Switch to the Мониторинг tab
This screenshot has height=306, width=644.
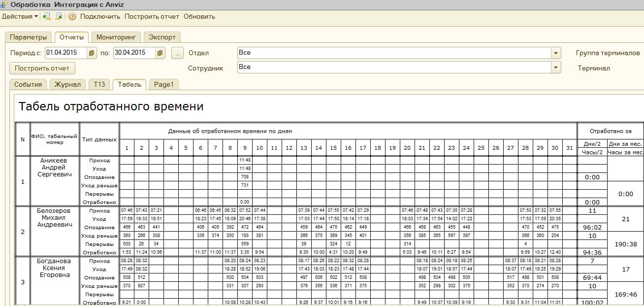click(x=116, y=37)
